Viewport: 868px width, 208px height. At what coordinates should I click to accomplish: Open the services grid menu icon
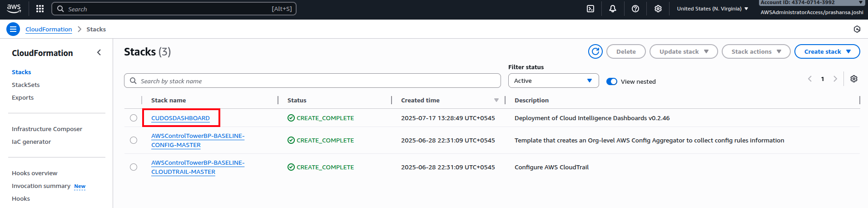tap(40, 9)
